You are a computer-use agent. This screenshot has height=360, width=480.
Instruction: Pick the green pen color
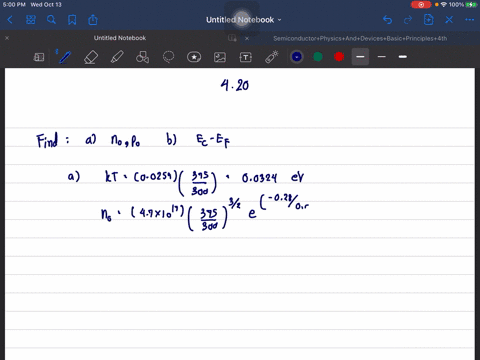(x=318, y=57)
